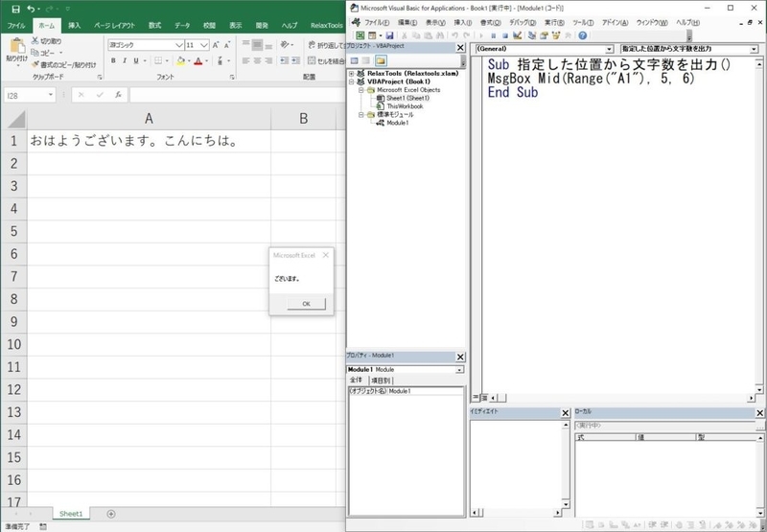Click the Object Browser icon in VBA toolbar
The width and height of the screenshot is (767, 532).
tap(556, 35)
